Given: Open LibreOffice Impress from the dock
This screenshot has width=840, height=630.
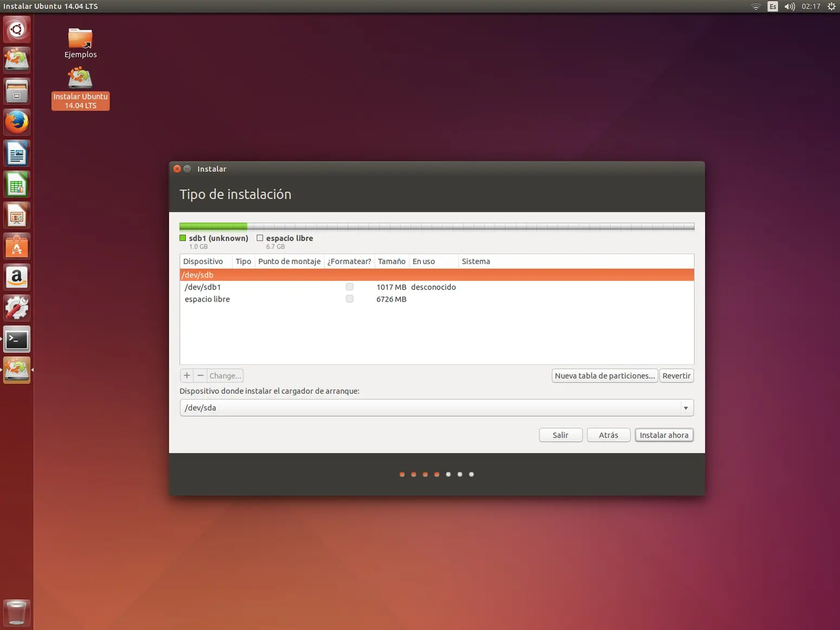Looking at the screenshot, I should 17,215.
